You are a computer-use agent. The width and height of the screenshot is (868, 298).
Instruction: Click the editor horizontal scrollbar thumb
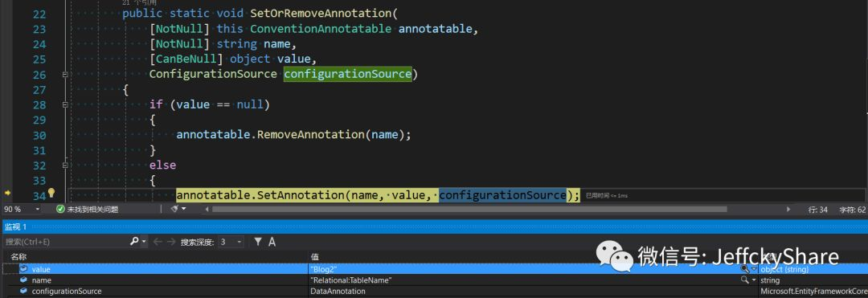tap(469, 210)
